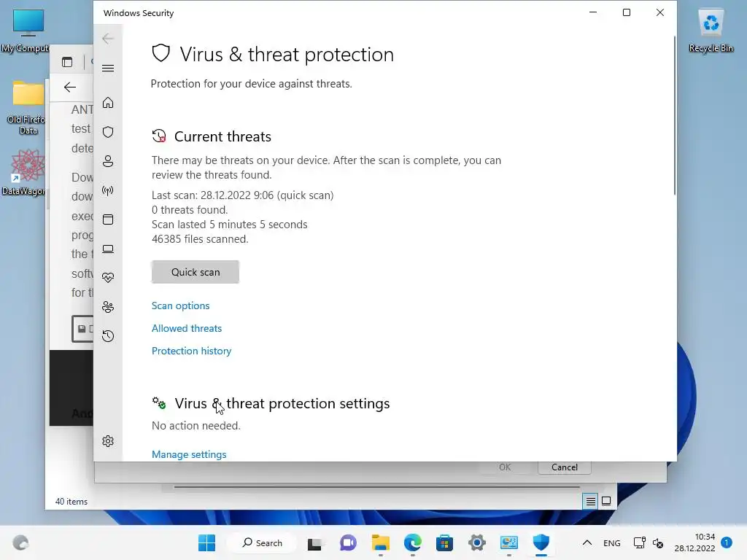Open Recycle Bin desktop icon
The width and height of the screenshot is (747, 560).
(x=711, y=31)
